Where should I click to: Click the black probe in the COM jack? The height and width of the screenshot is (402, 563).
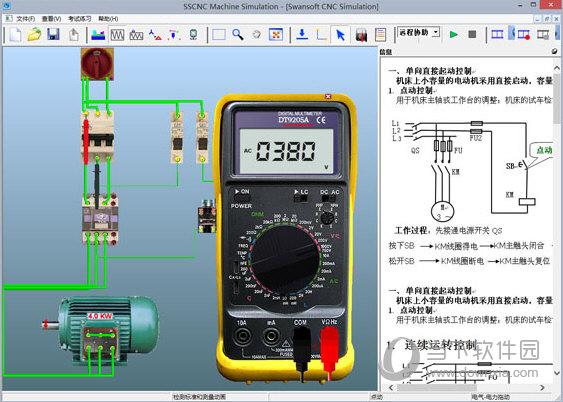301,348
